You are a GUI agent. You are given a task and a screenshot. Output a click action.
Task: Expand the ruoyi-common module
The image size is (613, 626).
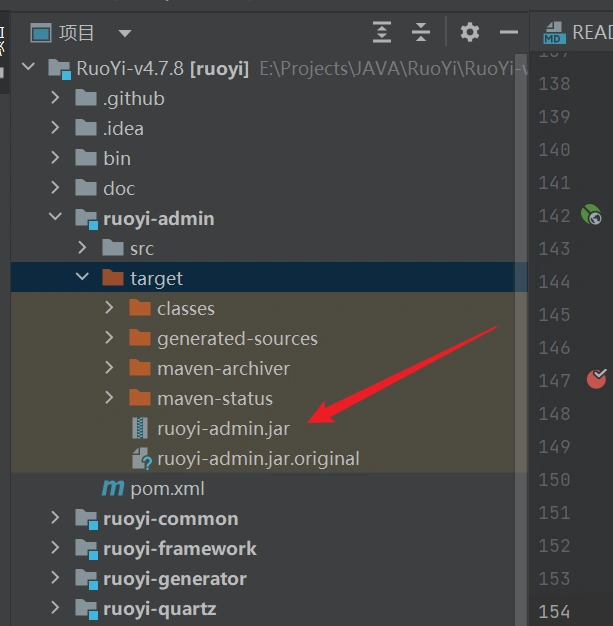[56, 519]
